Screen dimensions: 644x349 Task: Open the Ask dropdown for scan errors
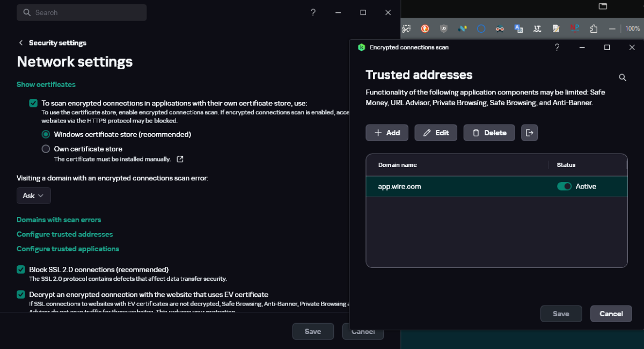pyautogui.click(x=34, y=196)
